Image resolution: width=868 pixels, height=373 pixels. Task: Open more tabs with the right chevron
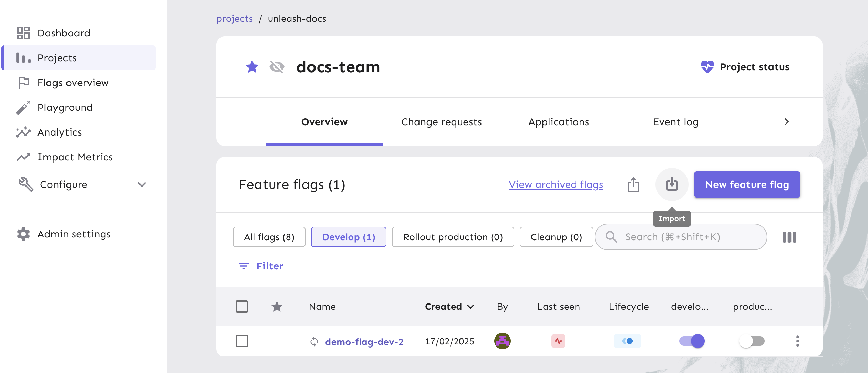point(787,122)
